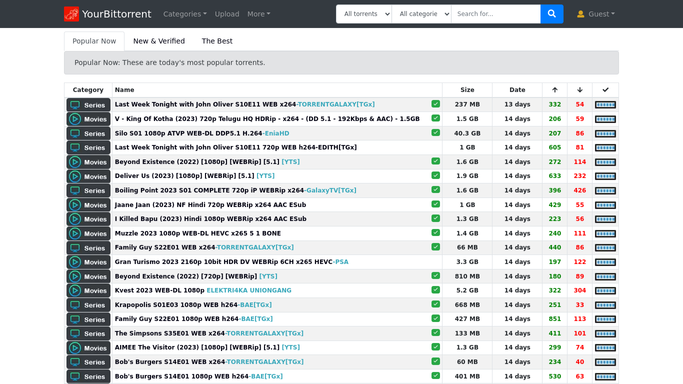Click verified badge on Deliver Us row
The image size is (683, 384).
point(436,175)
